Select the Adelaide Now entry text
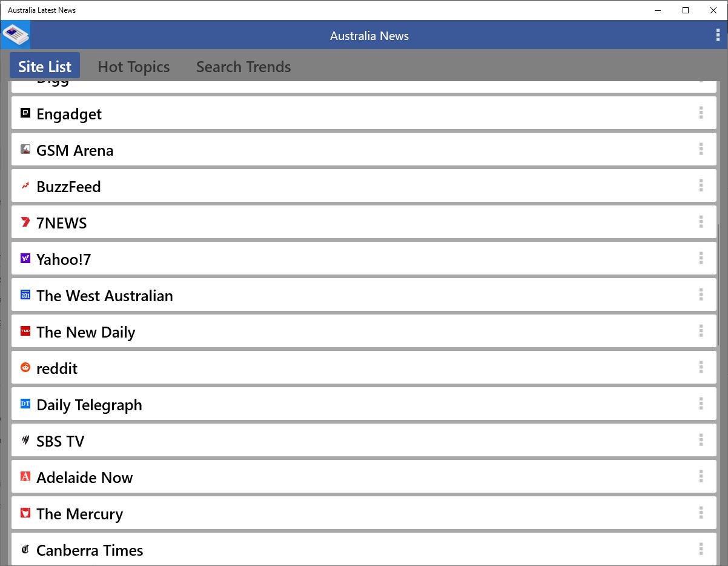This screenshot has height=566, width=728. pyautogui.click(x=84, y=478)
